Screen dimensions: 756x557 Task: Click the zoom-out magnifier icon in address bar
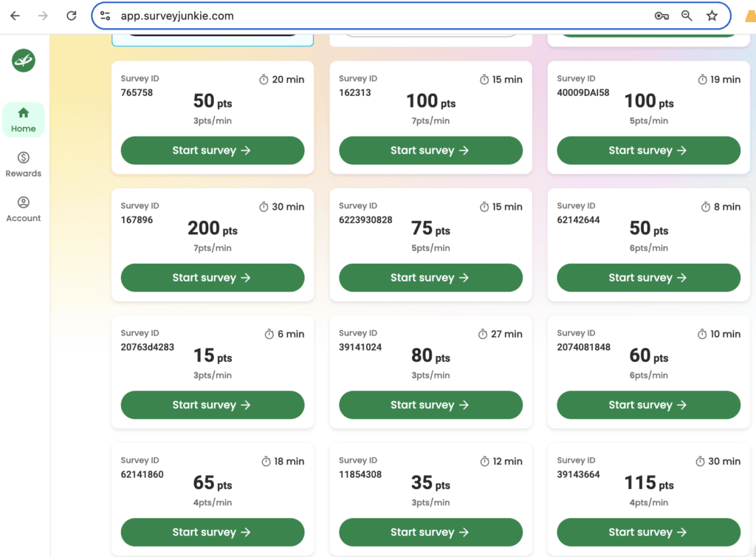click(x=687, y=15)
